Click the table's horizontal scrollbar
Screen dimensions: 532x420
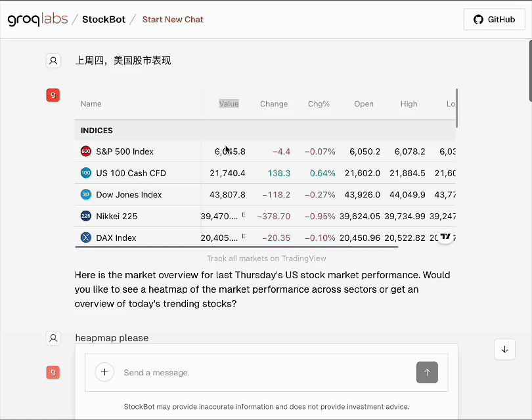pos(237,247)
